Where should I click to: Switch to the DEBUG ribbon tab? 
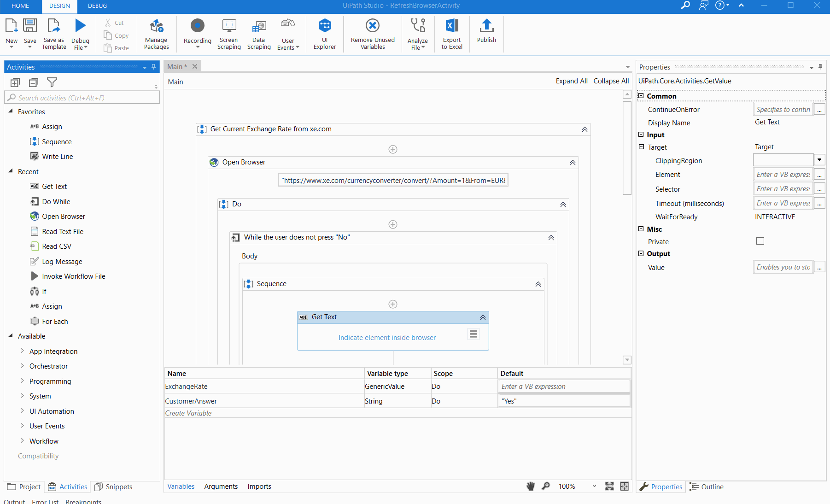[x=97, y=6]
